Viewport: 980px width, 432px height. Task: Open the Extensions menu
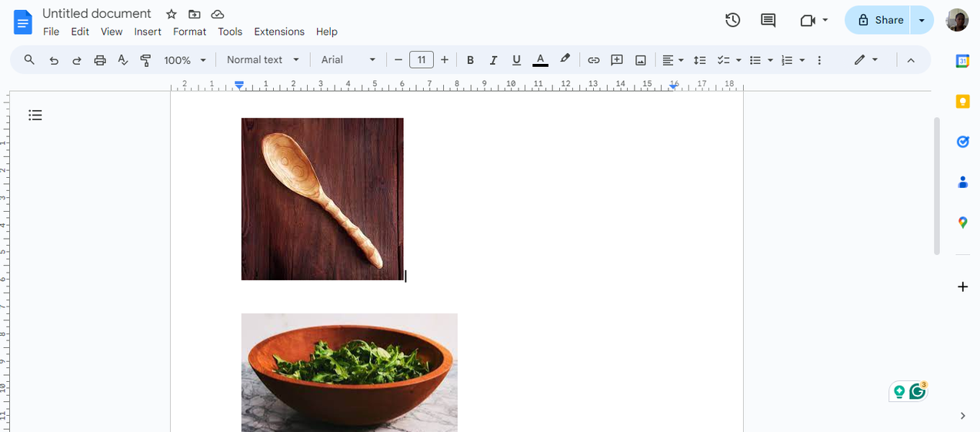(279, 32)
